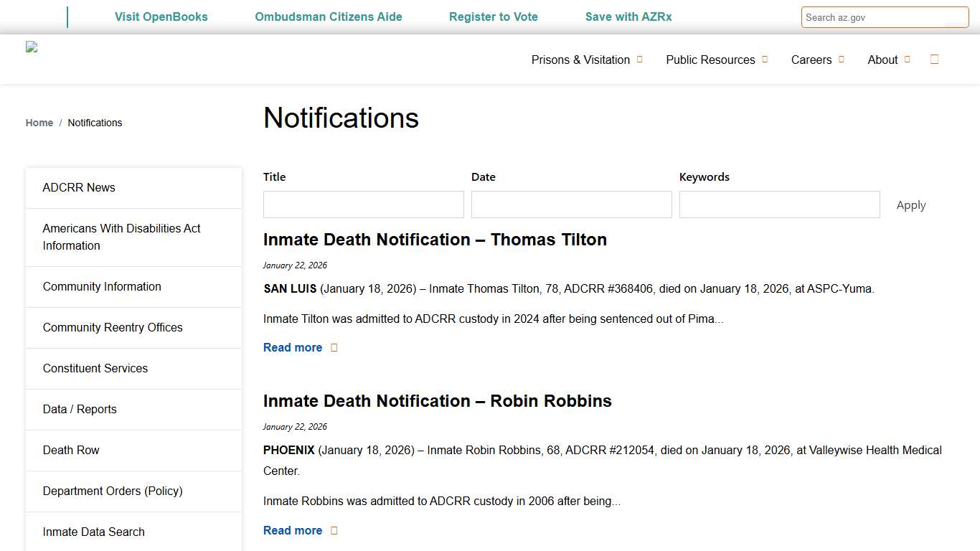The height and width of the screenshot is (551, 980).
Task: Open the Save with AZRx link
Action: pos(628,17)
